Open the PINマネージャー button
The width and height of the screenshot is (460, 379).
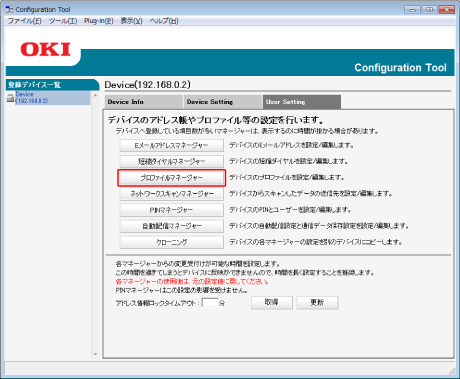tap(172, 210)
